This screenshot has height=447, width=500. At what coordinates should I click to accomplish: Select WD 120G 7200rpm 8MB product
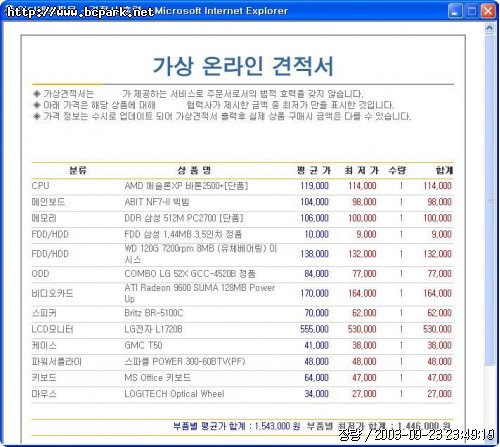pyautogui.click(x=201, y=254)
